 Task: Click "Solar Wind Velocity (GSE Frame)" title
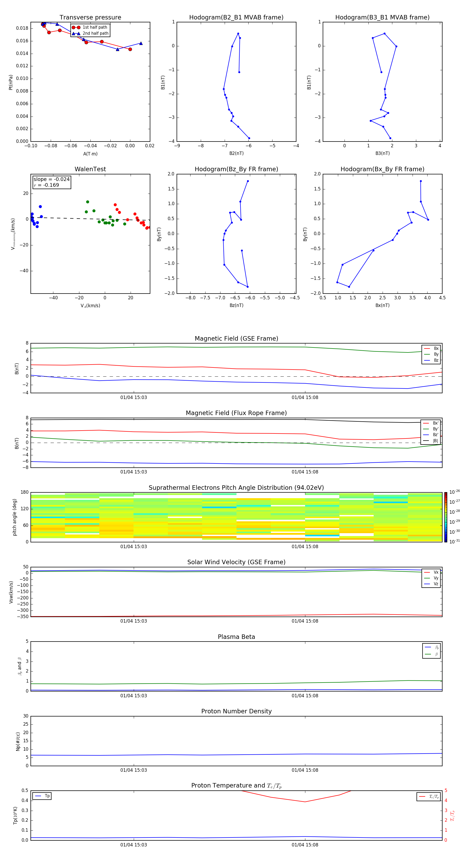[236, 562]
